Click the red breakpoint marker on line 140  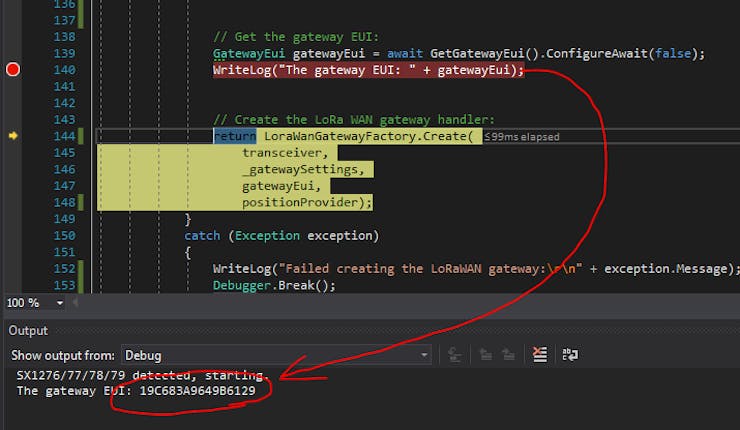[13, 70]
